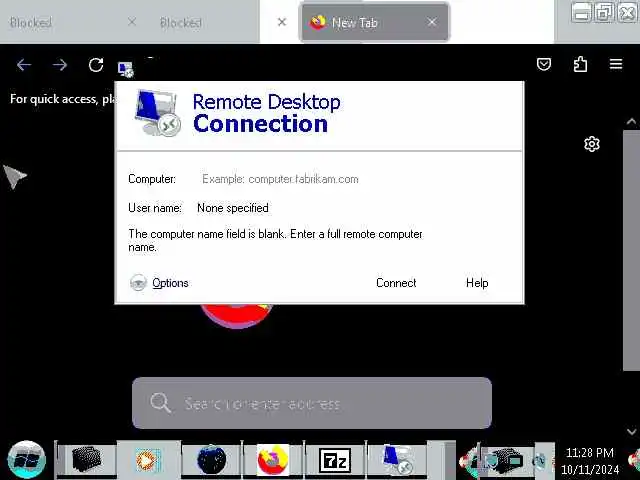The image size is (640, 480).
Task: Open the Firefox hamburger menu
Action: tap(616, 64)
